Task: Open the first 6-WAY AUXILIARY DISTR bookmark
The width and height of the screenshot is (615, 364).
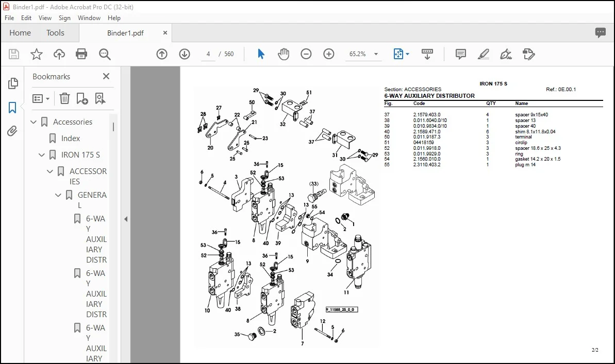Action: 96,239
